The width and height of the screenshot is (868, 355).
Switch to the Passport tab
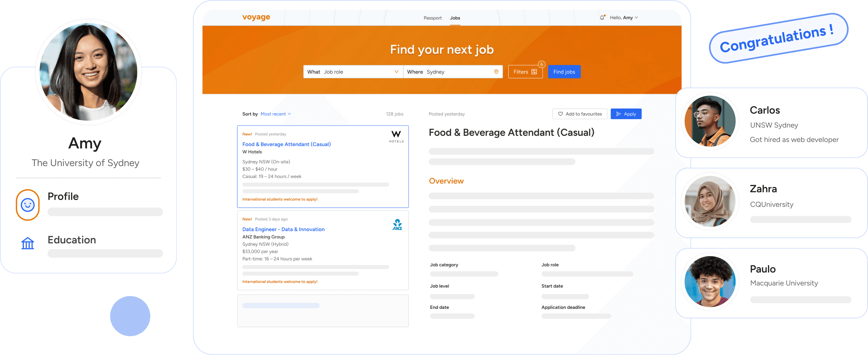coord(432,18)
